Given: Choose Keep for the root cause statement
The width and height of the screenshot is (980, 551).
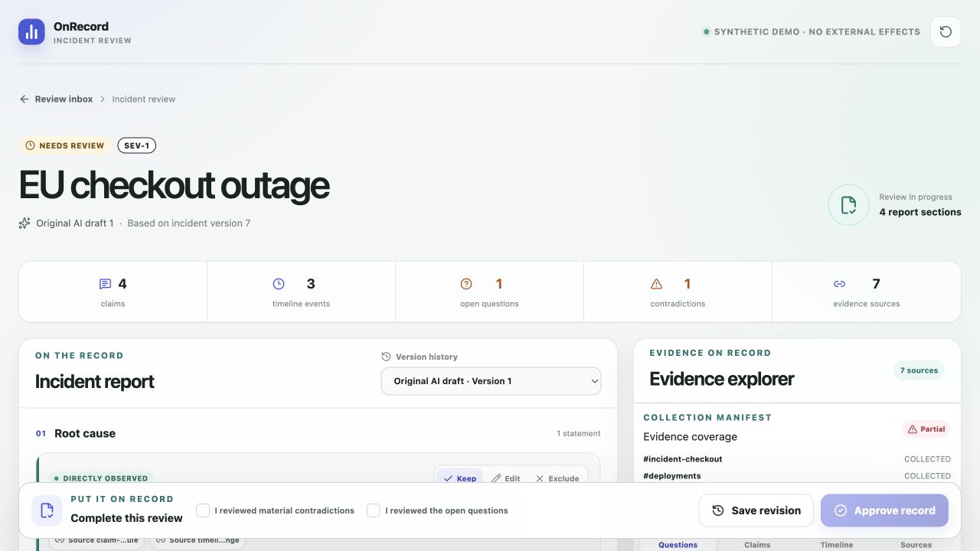Looking at the screenshot, I should point(459,478).
